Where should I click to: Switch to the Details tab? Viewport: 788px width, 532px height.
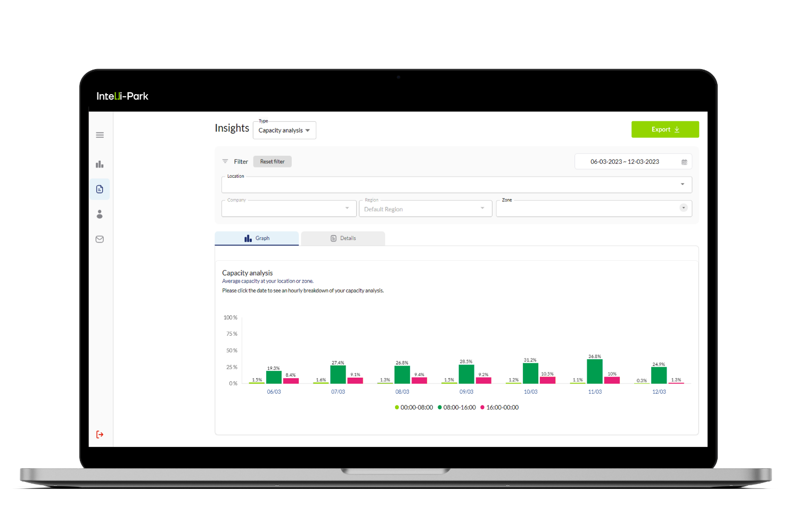(343, 238)
